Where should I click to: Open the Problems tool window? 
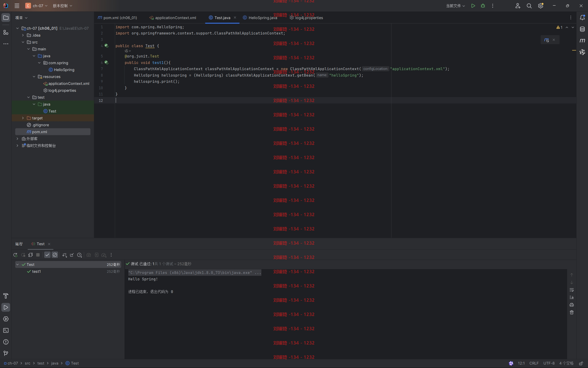6,342
